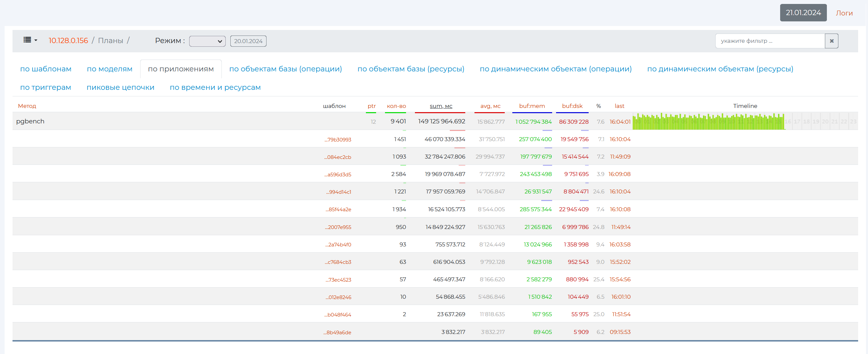
Task: Select по времени и ресурсам tab
Action: (215, 88)
